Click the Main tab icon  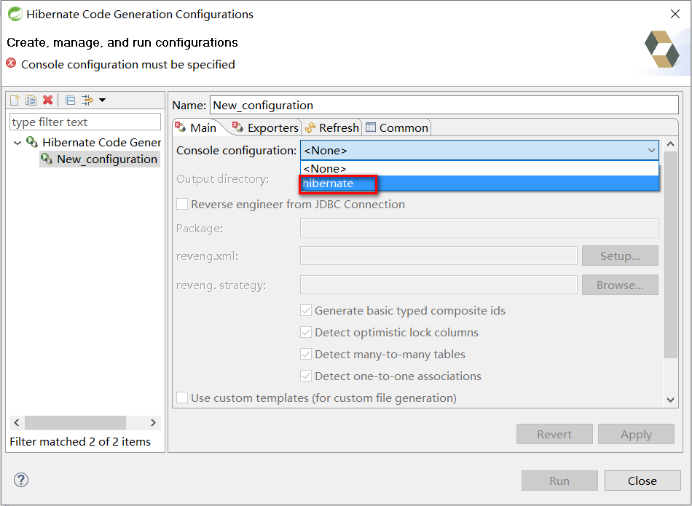click(181, 127)
